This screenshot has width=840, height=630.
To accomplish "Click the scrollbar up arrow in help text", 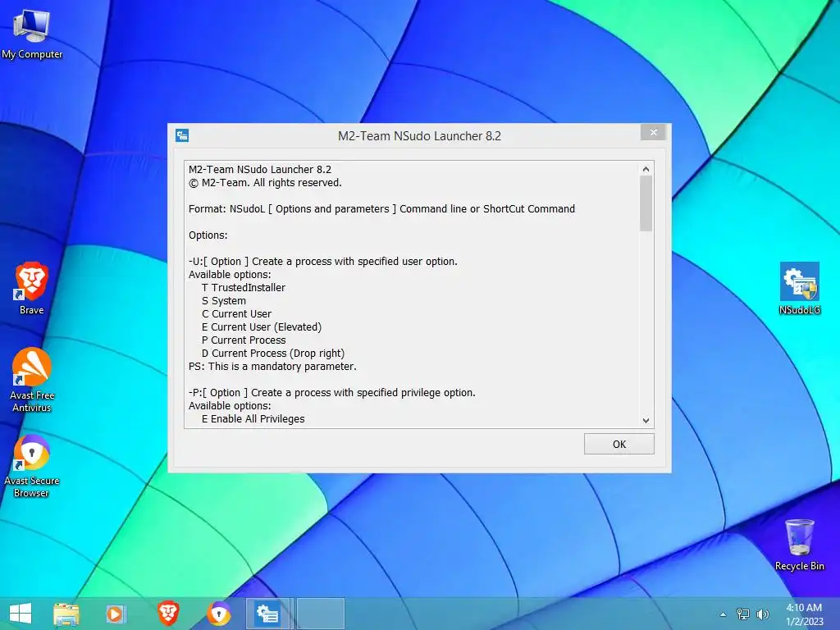I will 646,169.
